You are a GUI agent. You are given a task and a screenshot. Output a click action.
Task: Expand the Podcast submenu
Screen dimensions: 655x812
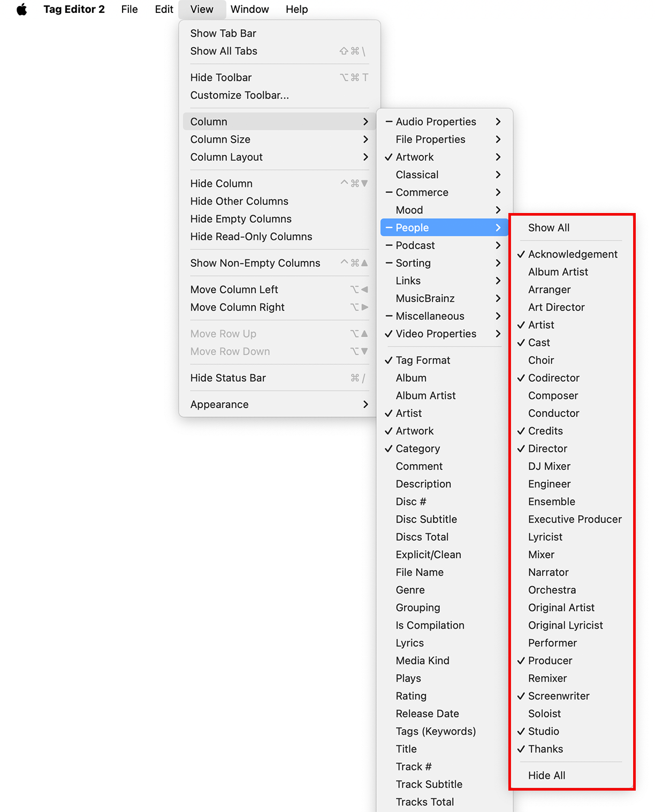click(444, 245)
